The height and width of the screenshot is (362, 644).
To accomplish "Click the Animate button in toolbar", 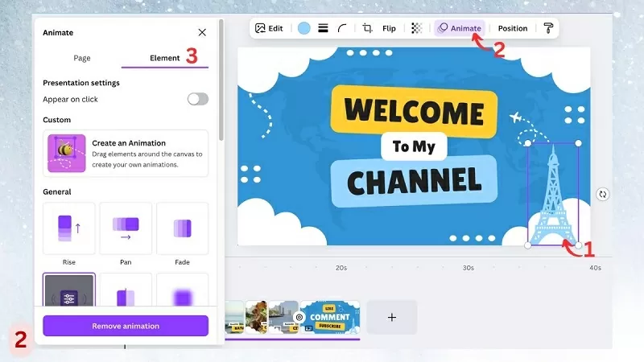I will 460,28.
